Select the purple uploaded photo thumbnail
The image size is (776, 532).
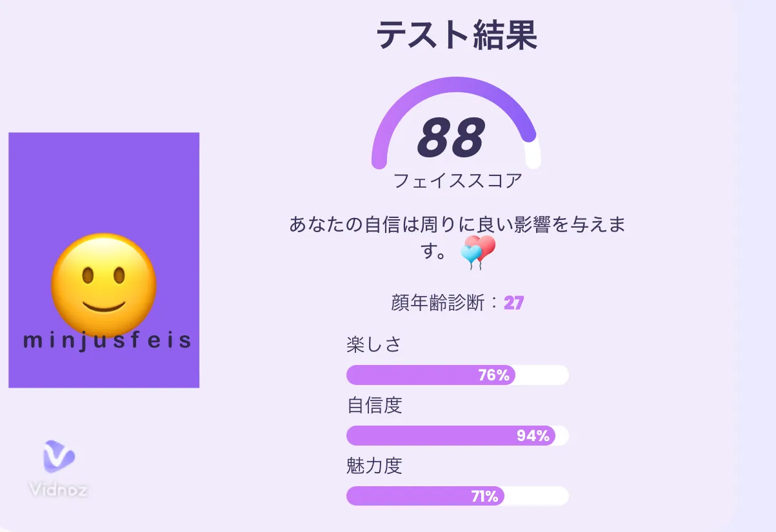tap(104, 260)
